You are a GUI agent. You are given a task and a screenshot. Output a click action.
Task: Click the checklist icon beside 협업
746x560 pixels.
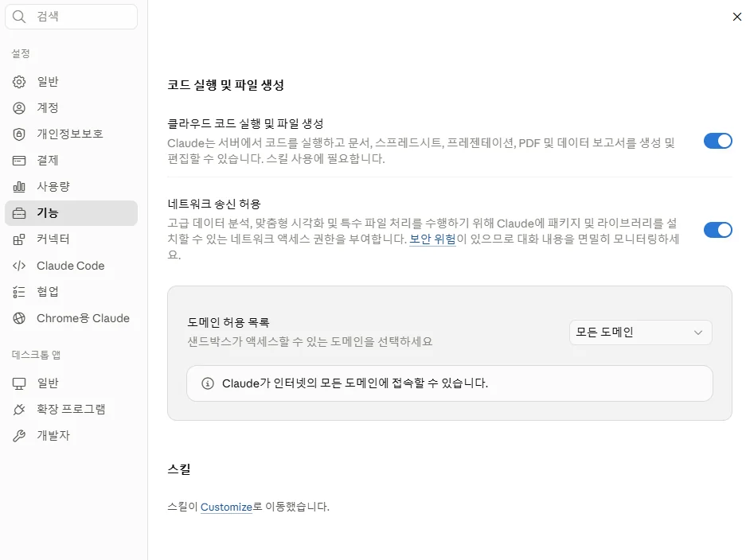click(19, 292)
